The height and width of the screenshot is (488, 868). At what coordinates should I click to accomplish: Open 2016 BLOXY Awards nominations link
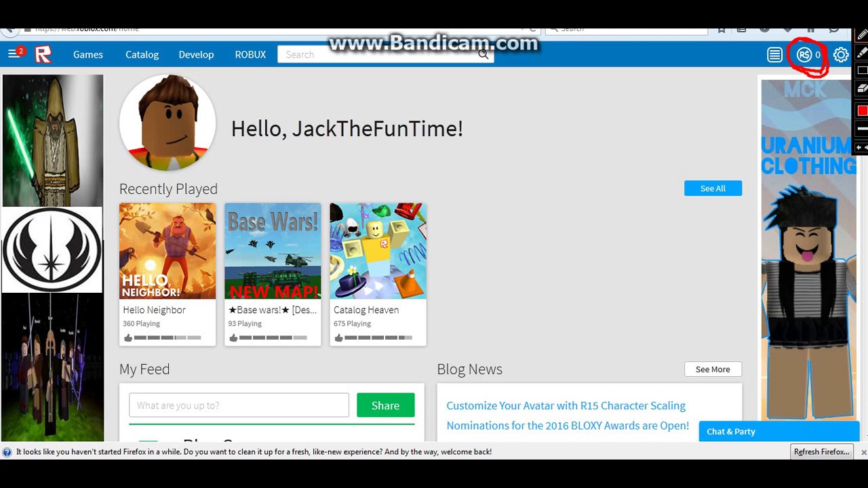[568, 426]
